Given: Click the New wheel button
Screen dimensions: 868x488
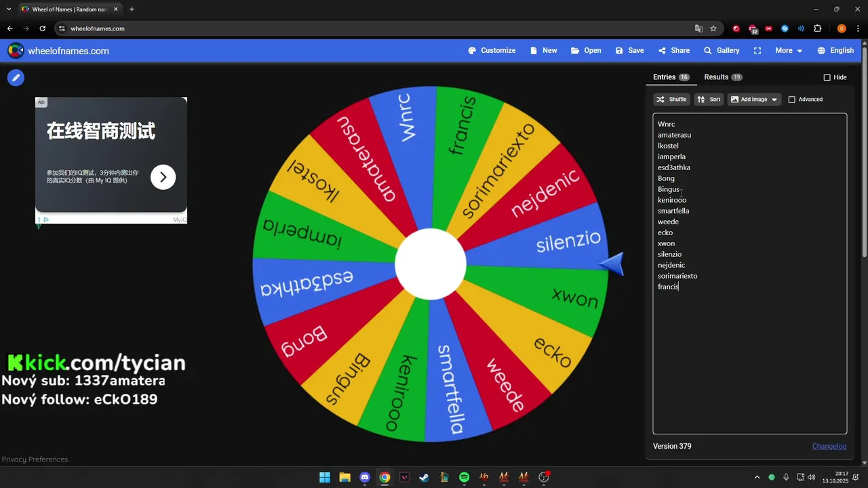Looking at the screenshot, I should point(543,51).
